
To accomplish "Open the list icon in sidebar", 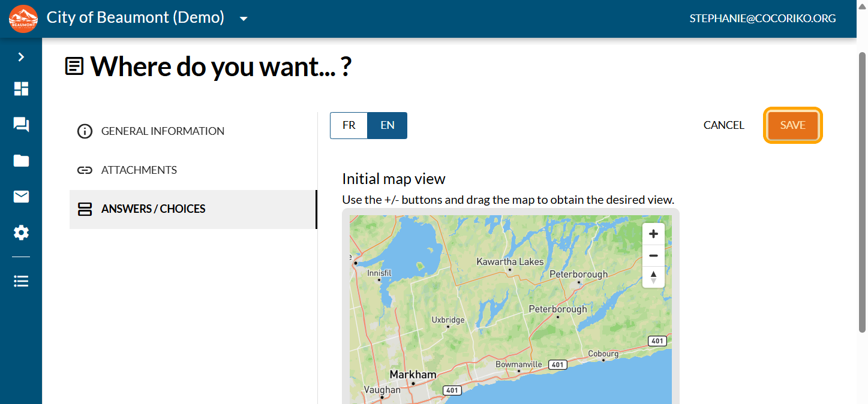I will pyautogui.click(x=21, y=281).
